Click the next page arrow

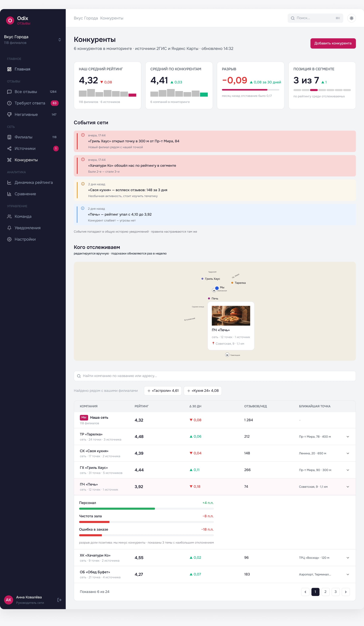click(x=346, y=592)
